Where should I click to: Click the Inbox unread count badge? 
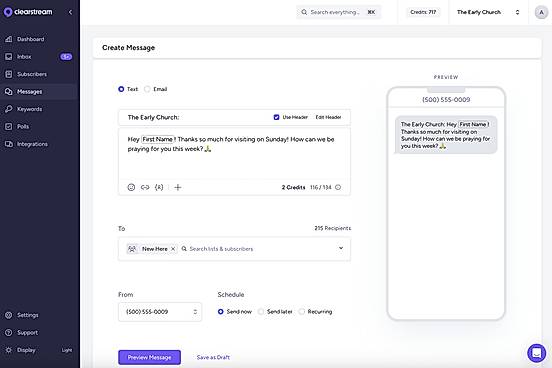coord(66,57)
